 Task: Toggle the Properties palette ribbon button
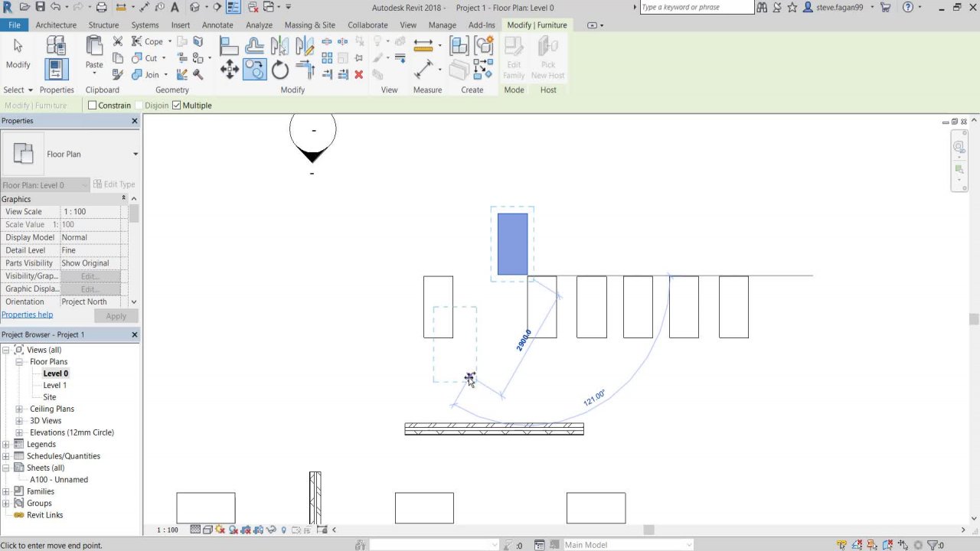pyautogui.click(x=56, y=70)
